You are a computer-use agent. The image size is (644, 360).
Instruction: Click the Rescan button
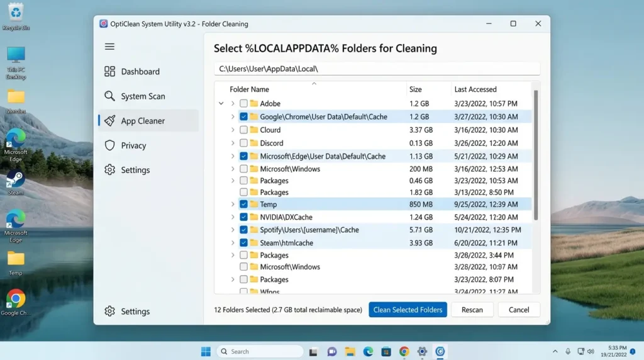(x=472, y=310)
